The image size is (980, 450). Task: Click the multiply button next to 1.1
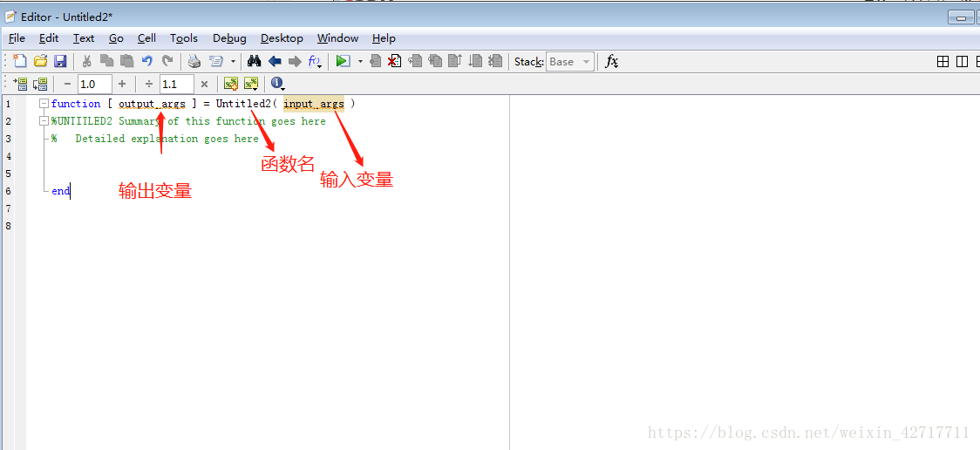[204, 84]
